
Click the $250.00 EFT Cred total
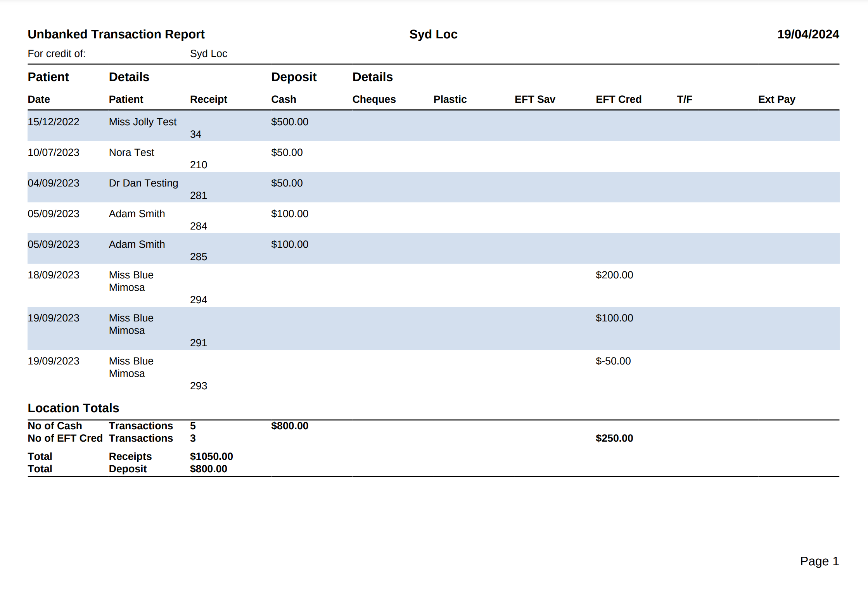[x=614, y=438]
